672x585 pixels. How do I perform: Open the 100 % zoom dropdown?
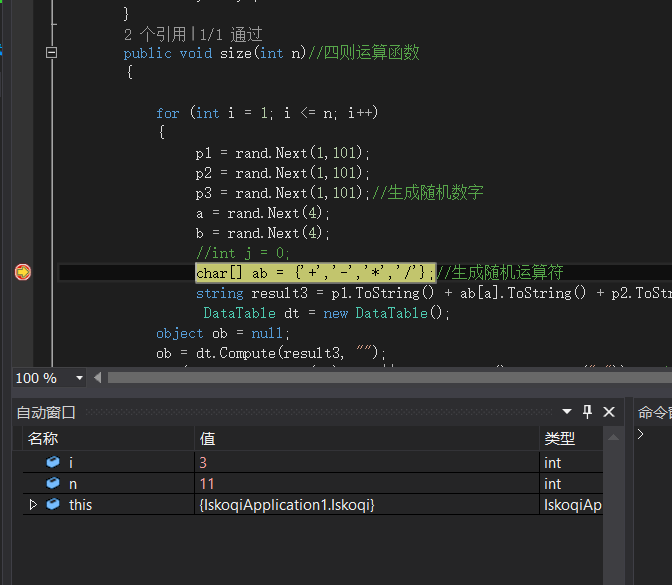[x=79, y=378]
